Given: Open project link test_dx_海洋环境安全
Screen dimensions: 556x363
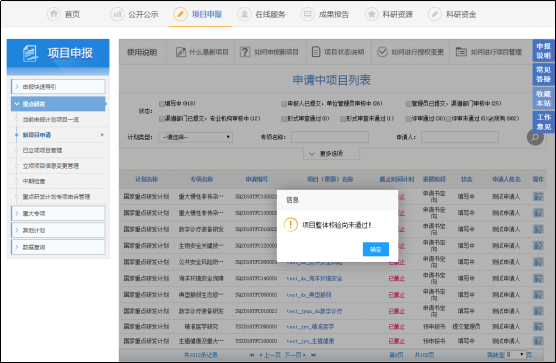Looking at the screenshot, I should tap(314, 278).
